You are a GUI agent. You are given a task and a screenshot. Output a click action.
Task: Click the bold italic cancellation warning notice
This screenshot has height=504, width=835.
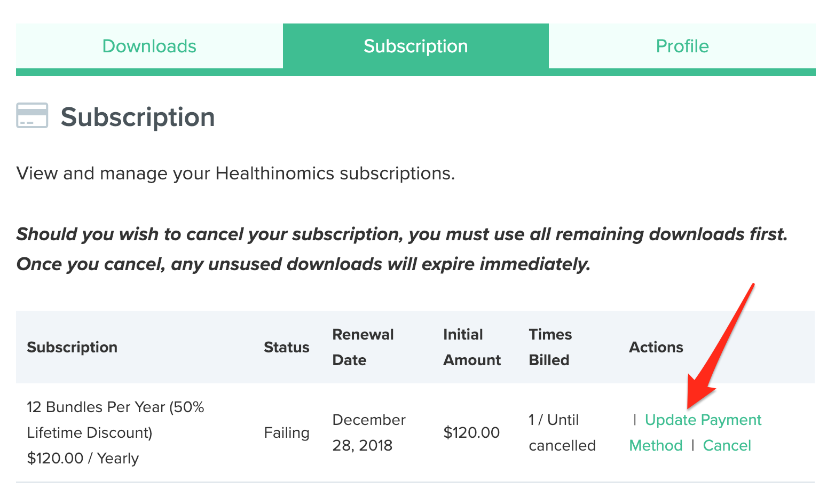[401, 249]
